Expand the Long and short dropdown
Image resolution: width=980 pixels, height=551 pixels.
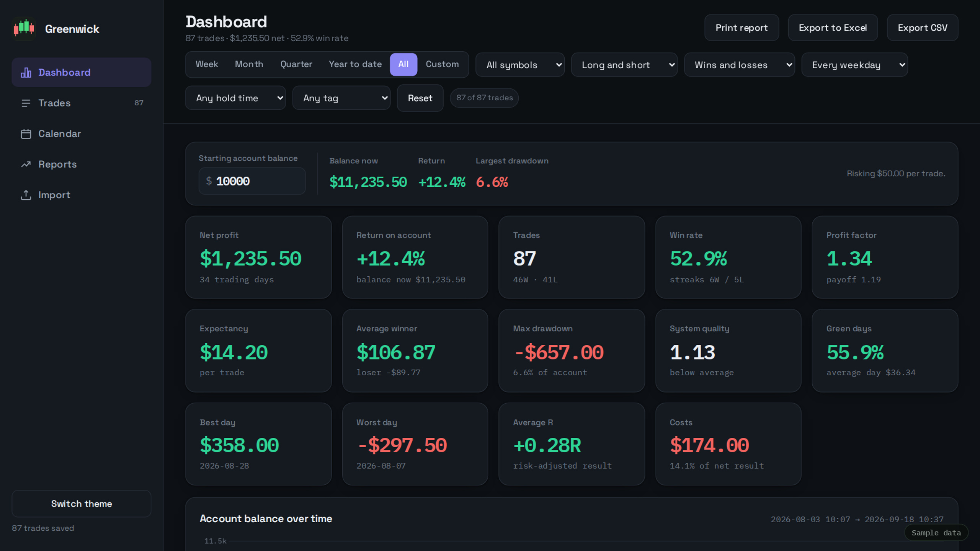coord(624,65)
